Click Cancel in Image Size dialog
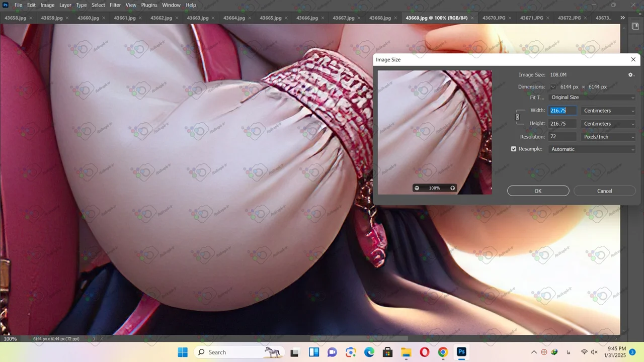 [604, 191]
